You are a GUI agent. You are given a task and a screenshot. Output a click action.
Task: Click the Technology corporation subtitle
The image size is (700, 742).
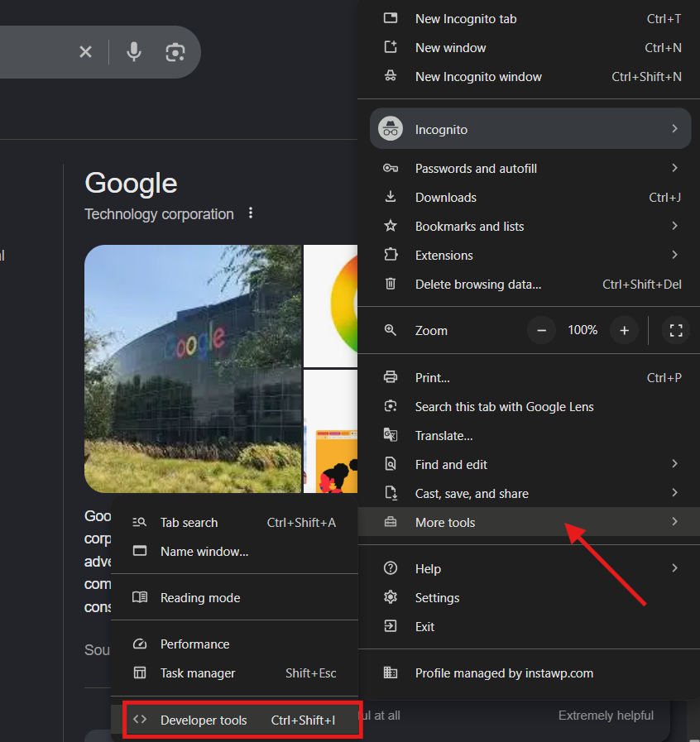tap(159, 214)
